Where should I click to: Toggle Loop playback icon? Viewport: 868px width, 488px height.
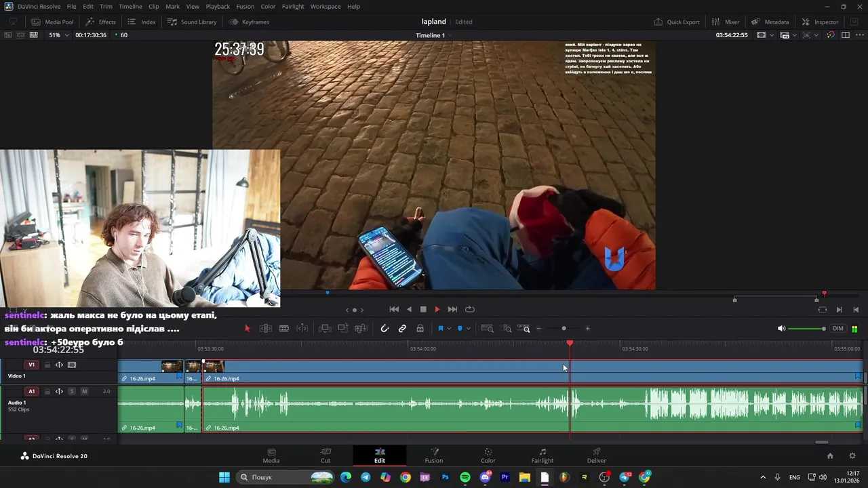[470, 309]
